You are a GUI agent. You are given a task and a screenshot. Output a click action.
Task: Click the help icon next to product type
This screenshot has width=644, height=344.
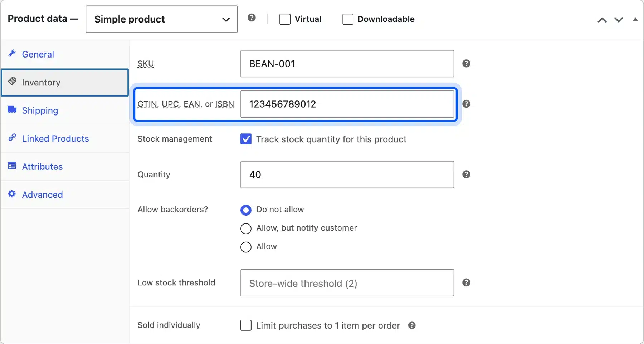point(252,18)
